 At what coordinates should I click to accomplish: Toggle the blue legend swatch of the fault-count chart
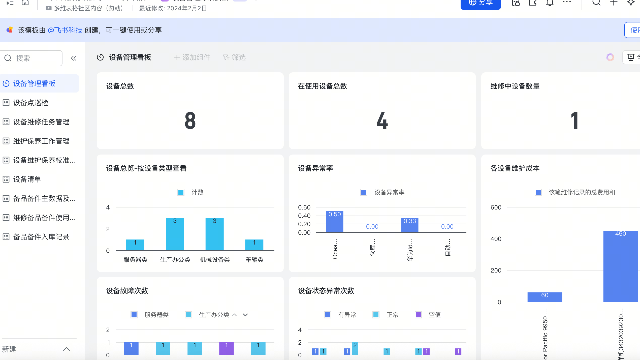(134, 314)
